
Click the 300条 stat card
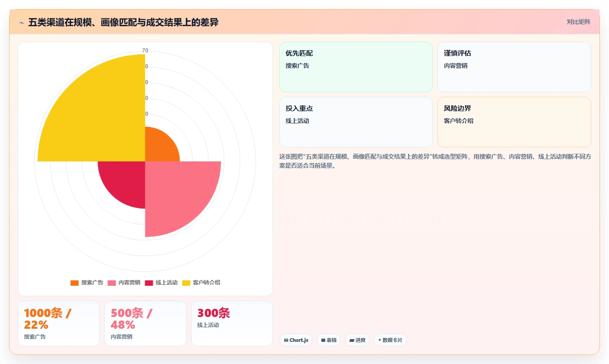point(232,323)
